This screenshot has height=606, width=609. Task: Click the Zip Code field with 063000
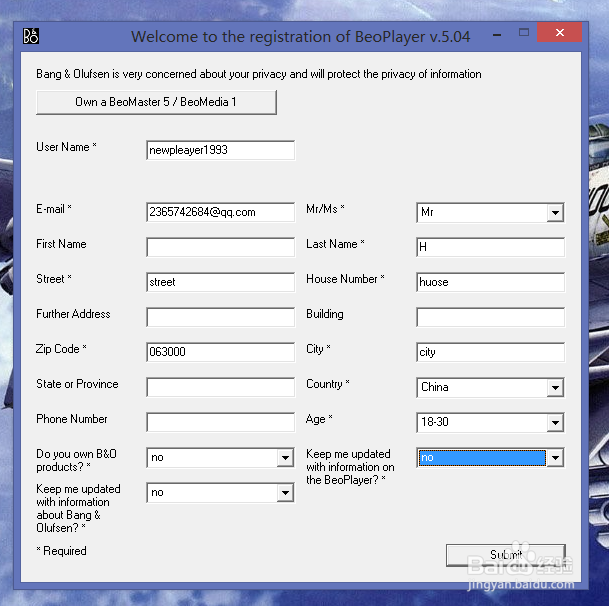(x=221, y=352)
